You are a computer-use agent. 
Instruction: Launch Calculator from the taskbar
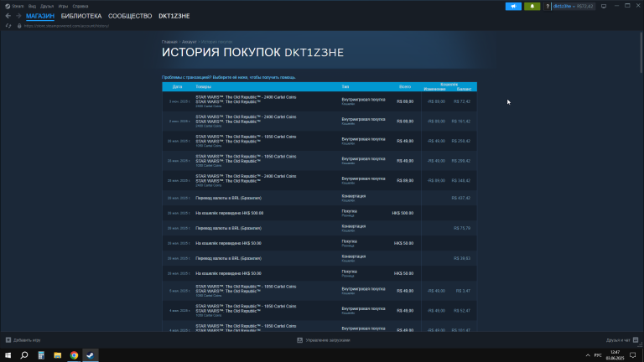click(41, 355)
